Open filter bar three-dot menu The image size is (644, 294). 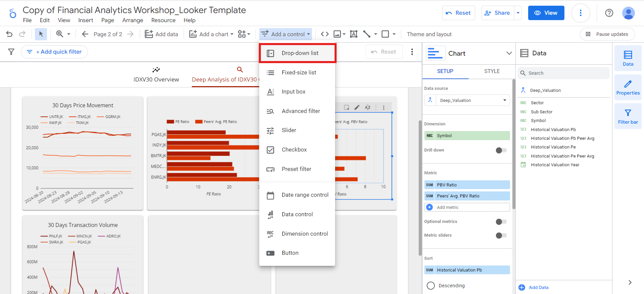(x=412, y=52)
